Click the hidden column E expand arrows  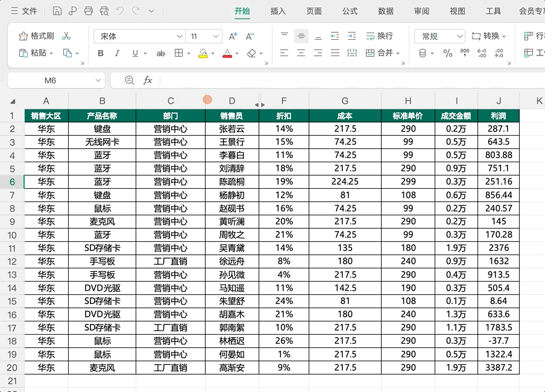click(x=260, y=105)
